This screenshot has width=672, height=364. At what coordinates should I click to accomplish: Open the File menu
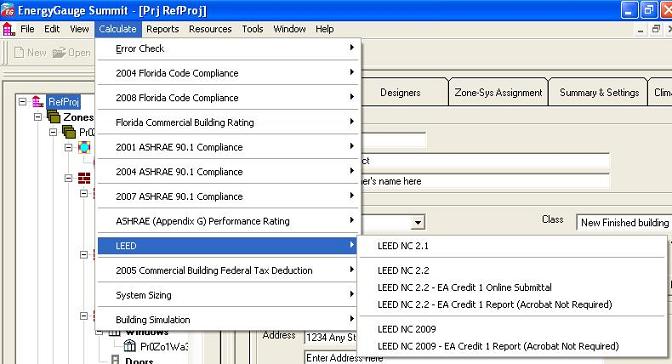pos(27,29)
